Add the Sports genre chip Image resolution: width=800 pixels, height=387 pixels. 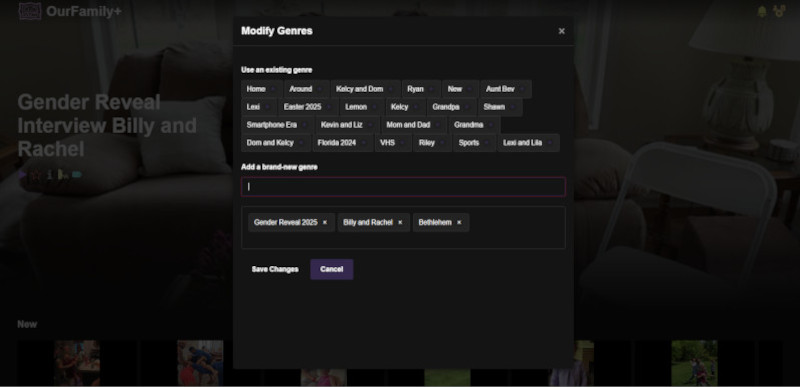(474, 143)
